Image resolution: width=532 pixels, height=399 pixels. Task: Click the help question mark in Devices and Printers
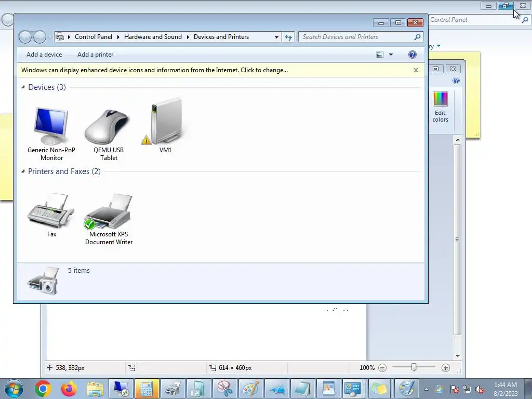(412, 55)
